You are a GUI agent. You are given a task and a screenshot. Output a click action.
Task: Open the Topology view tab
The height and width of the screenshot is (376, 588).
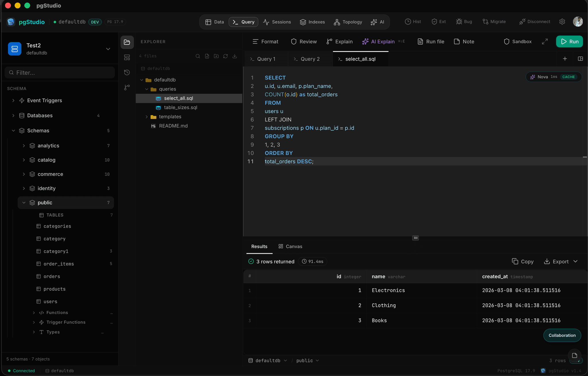(x=348, y=22)
